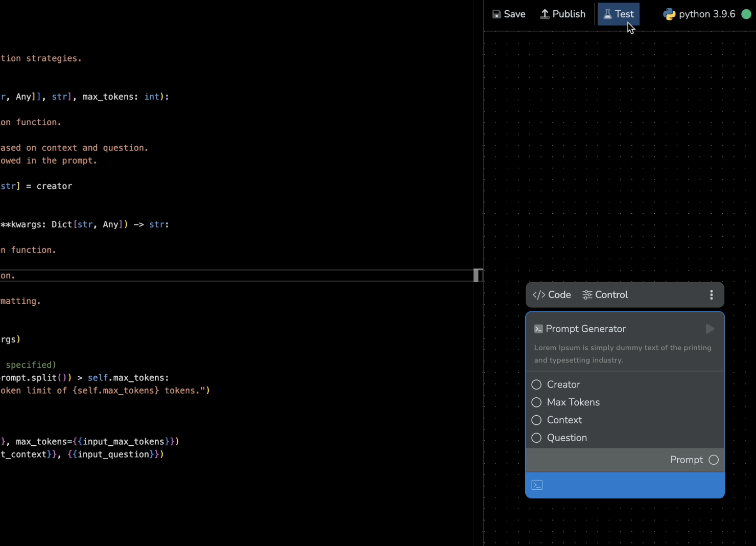Run the Prompt Generator using the play icon
This screenshot has width=756, height=546.
click(710, 329)
